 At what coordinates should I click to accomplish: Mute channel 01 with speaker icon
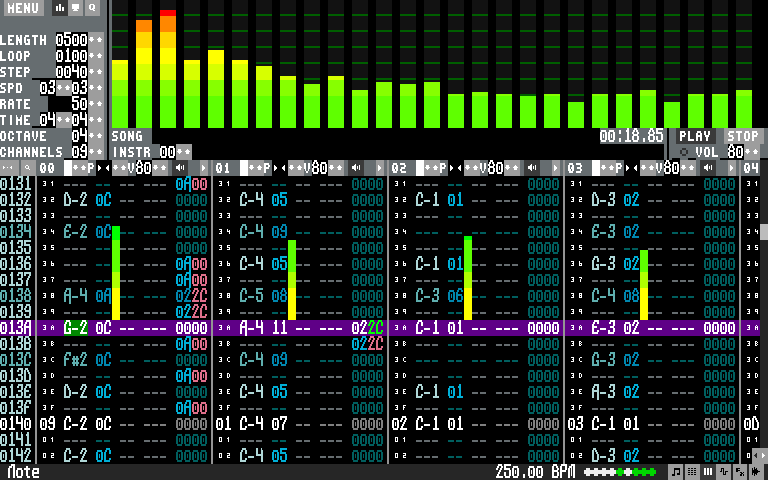click(x=356, y=168)
